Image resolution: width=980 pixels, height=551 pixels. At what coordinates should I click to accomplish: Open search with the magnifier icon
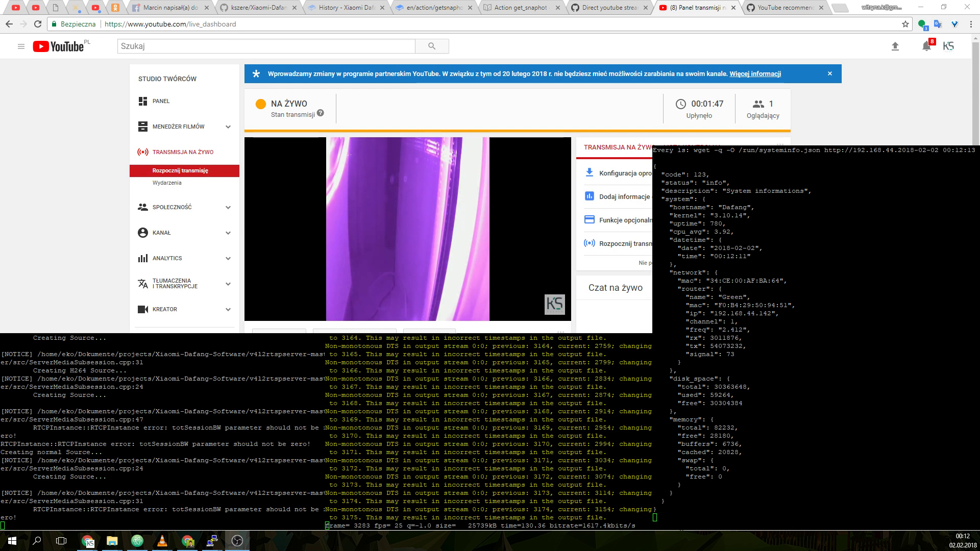point(432,46)
